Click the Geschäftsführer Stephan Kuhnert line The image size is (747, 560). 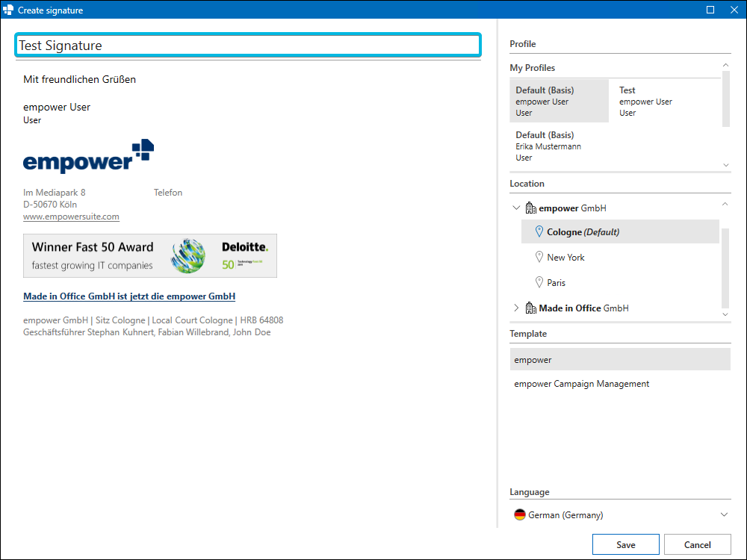pos(146,332)
